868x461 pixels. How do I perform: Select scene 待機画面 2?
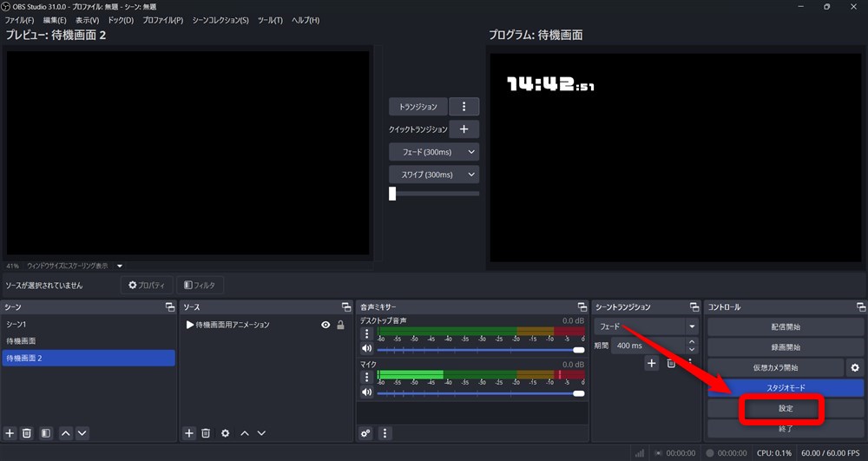(x=89, y=358)
